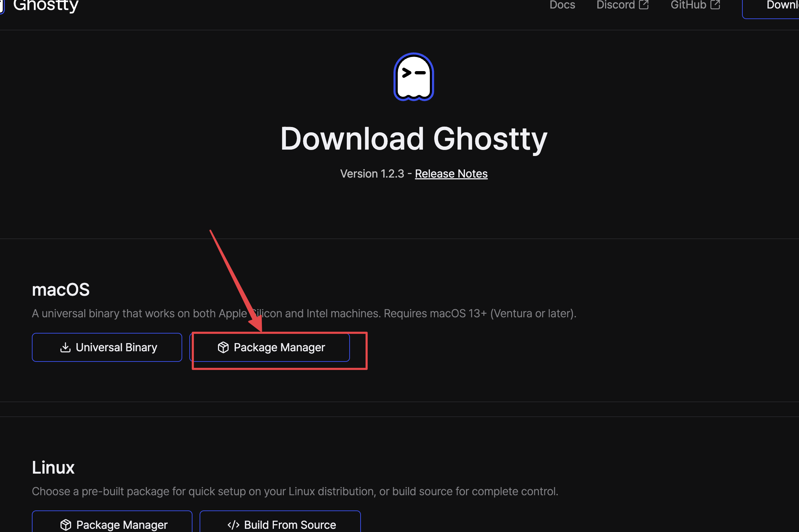Click the external link icon next to Discord
This screenshot has height=532, width=799.
tap(644, 5)
